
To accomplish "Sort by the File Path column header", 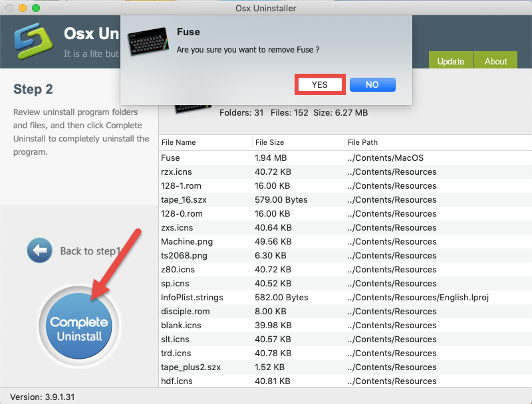I will [x=362, y=142].
